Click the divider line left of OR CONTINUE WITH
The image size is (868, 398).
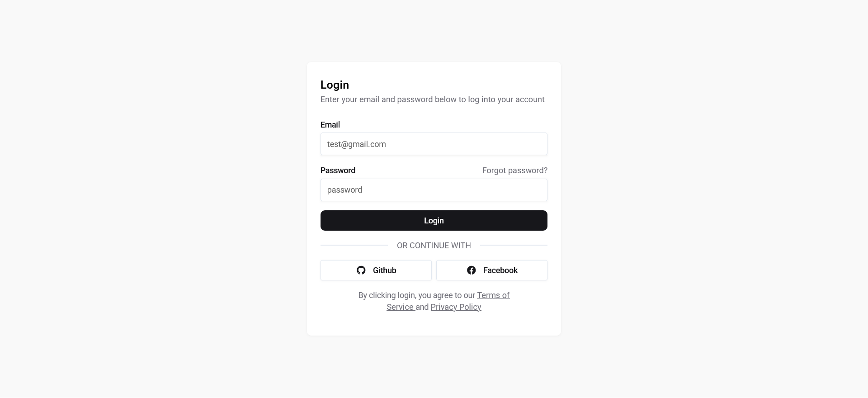point(354,245)
